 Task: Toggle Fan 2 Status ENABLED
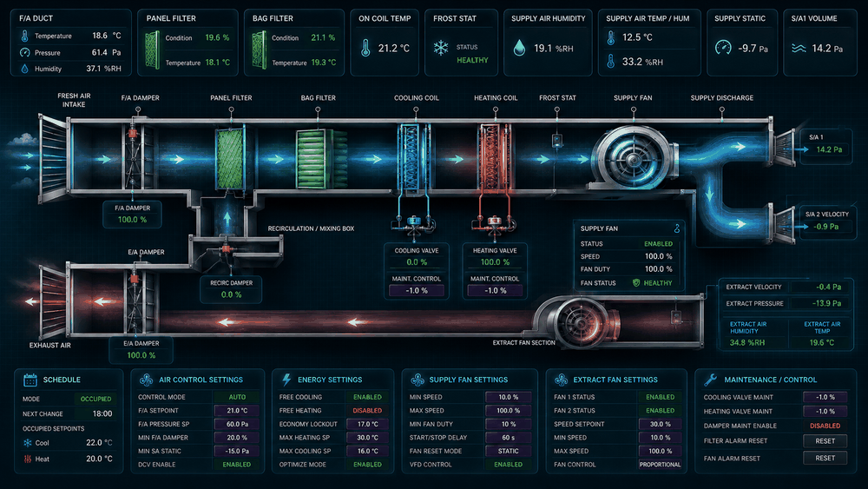click(x=661, y=411)
